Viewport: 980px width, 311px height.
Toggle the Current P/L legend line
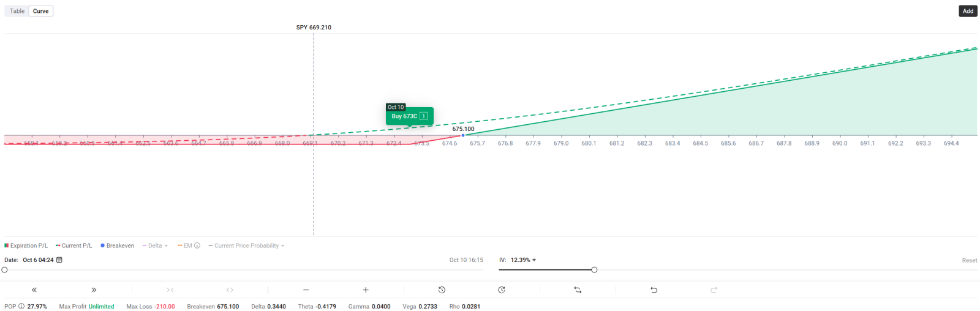click(x=73, y=245)
